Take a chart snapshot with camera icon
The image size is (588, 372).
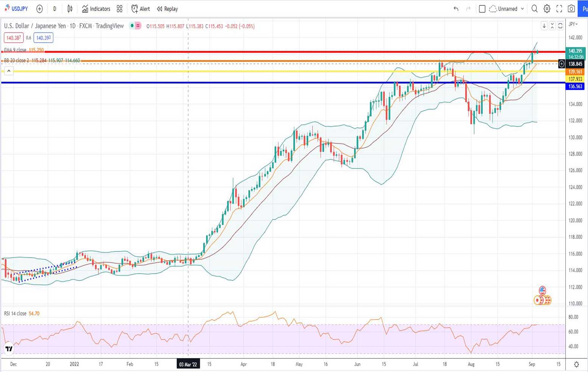(571, 9)
